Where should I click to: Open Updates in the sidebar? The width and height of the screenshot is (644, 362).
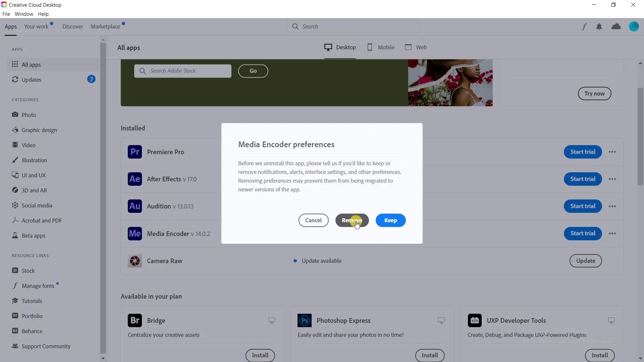tap(32, 80)
